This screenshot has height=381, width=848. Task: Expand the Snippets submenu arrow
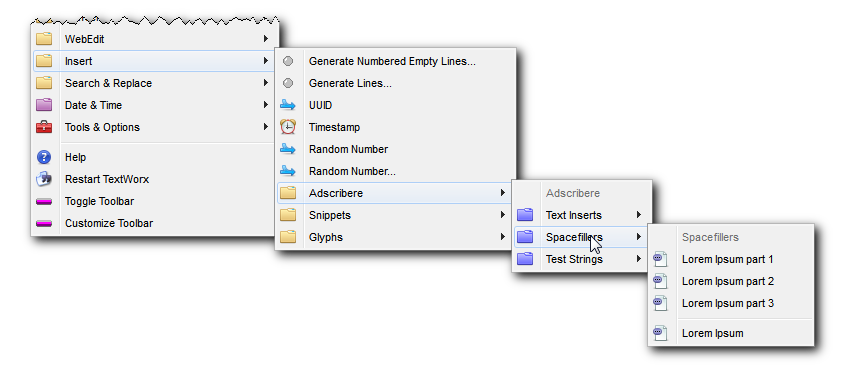503,215
